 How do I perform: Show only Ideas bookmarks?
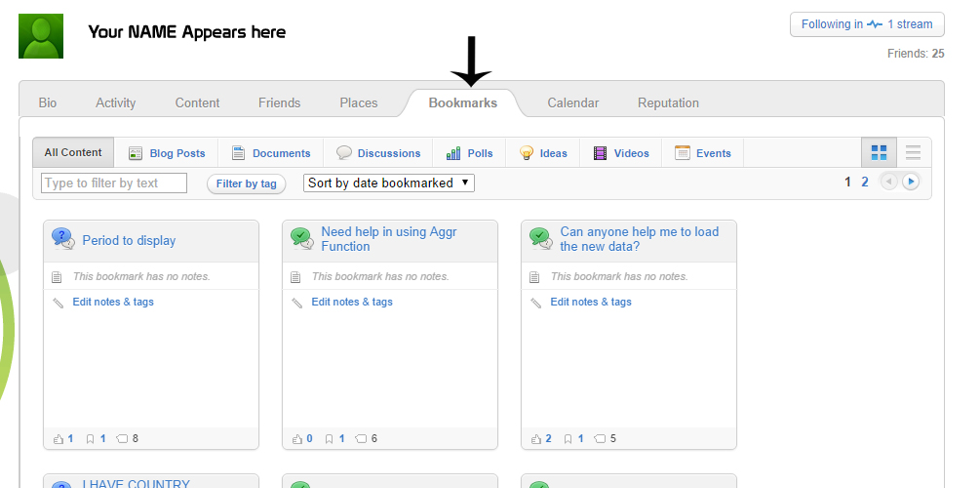pyautogui.click(x=543, y=153)
